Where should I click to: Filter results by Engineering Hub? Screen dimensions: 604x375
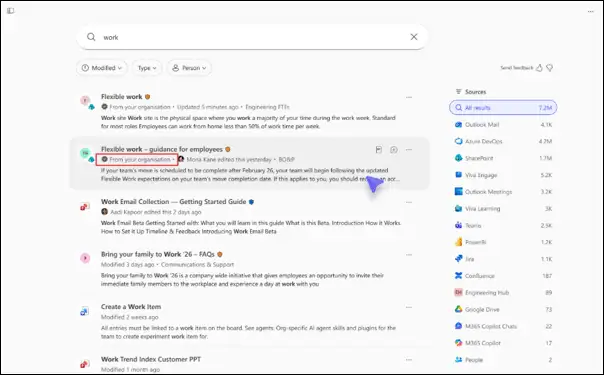503,293
